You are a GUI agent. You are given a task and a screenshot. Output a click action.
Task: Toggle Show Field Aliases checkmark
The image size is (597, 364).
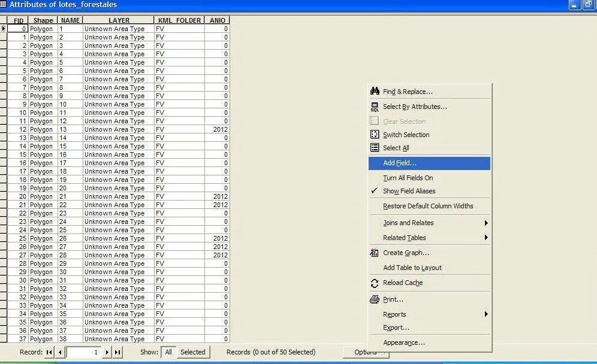click(x=374, y=191)
